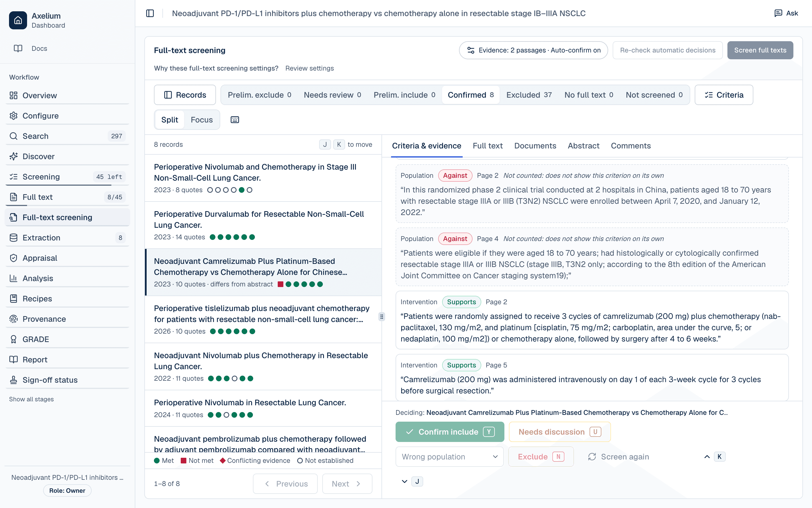Click the Search magnifier icon
Viewport: 812px width, 508px height.
pos(14,136)
